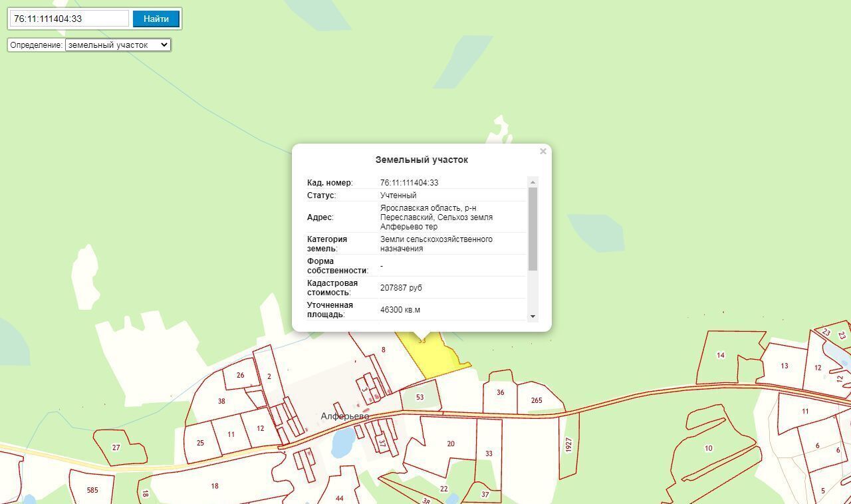The height and width of the screenshot is (504, 851).
Task: Select parcel 44 on the map
Action: (x=340, y=498)
